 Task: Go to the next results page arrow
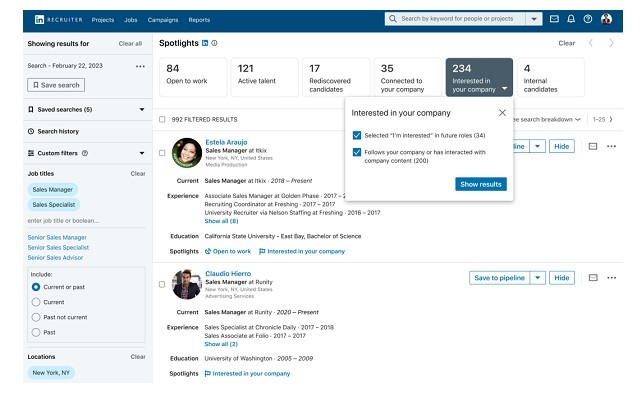(x=611, y=120)
